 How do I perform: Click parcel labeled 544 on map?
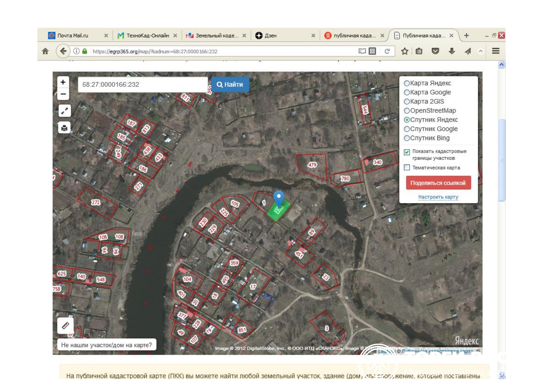[x=365, y=110]
